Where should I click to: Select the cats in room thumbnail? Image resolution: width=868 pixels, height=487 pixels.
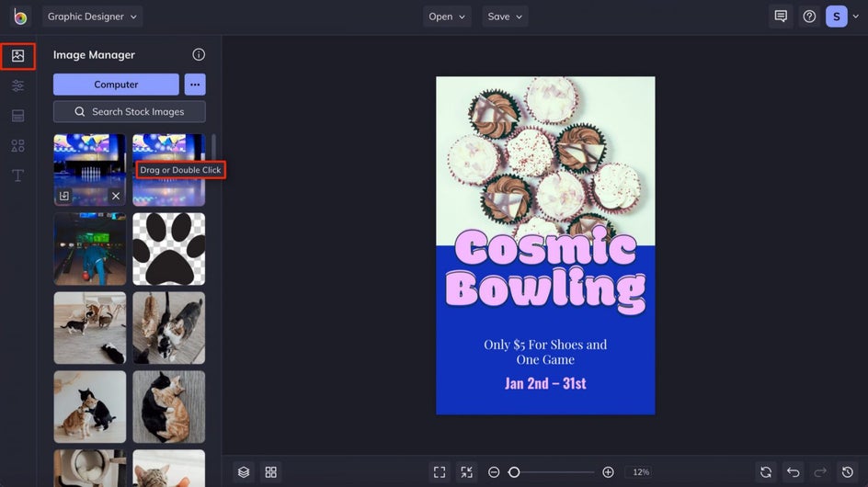point(90,328)
